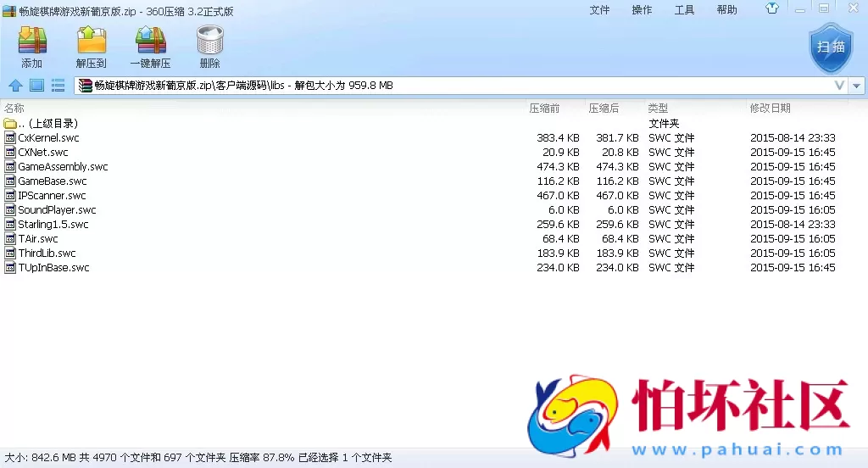Click the 扫描 (Scan) shield button
The width and height of the screenshot is (868, 468).
click(x=831, y=48)
